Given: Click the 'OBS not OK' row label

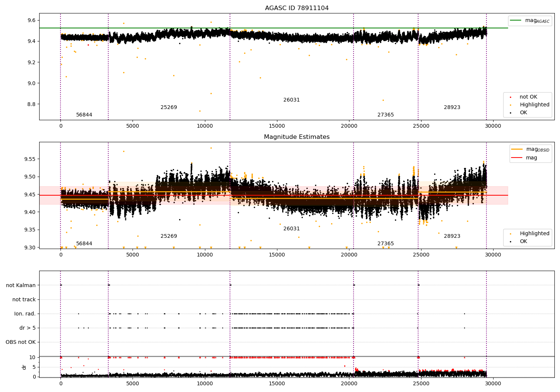Looking at the screenshot, I should point(21,342).
